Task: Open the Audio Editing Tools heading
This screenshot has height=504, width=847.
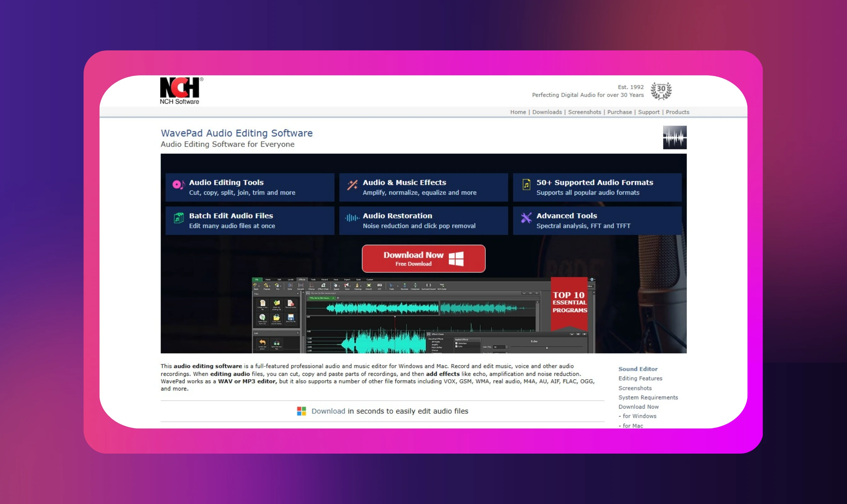Action: click(x=226, y=182)
